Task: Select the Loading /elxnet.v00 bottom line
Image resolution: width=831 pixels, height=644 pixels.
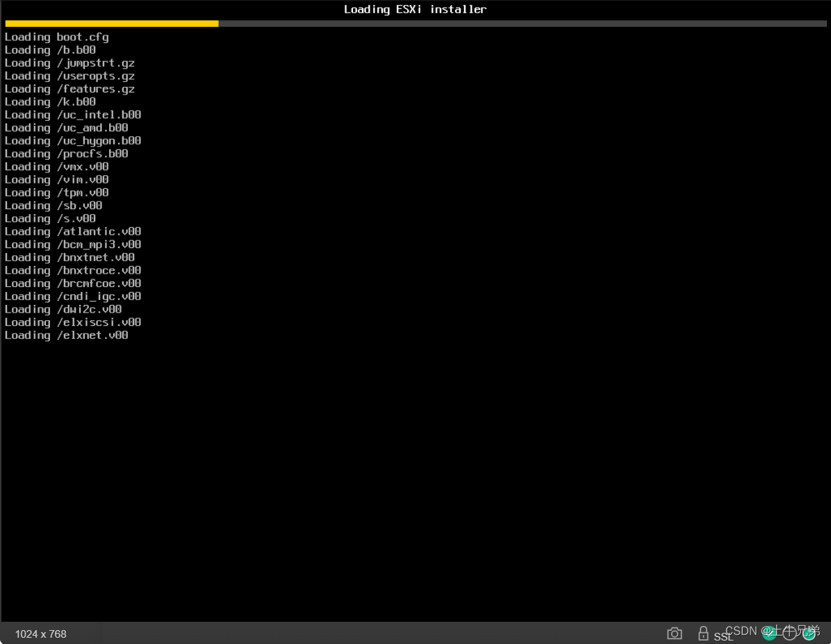Action: (x=66, y=335)
